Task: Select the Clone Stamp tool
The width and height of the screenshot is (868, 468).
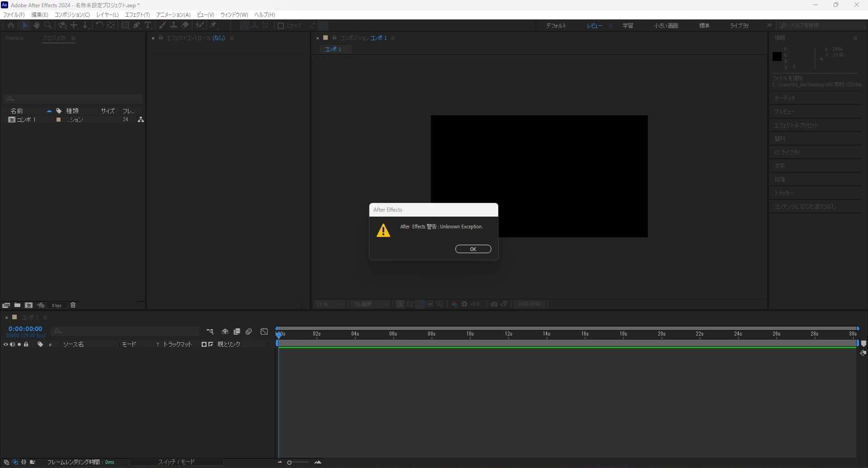Action: click(x=174, y=25)
